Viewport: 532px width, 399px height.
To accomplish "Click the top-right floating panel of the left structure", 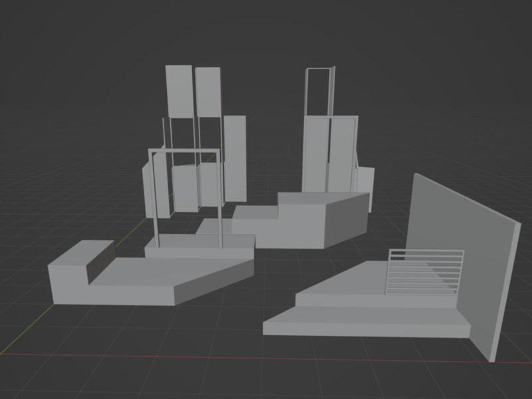I will [x=207, y=91].
